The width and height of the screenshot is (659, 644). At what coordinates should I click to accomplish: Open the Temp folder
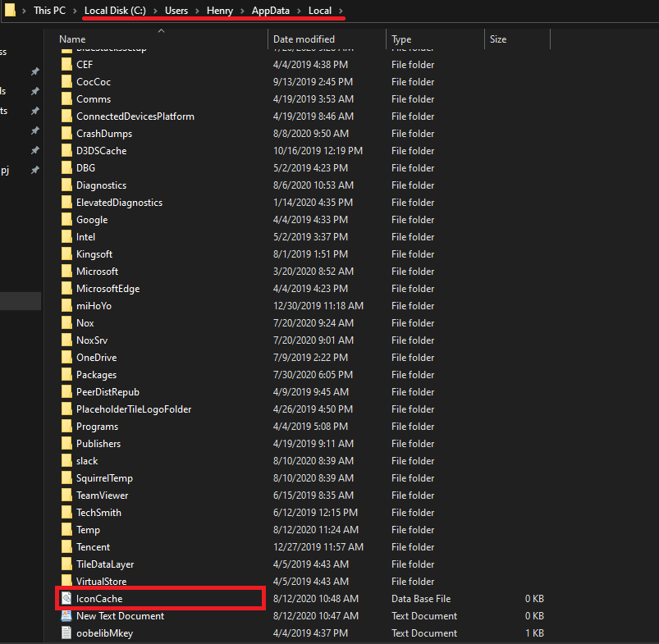[89, 529]
